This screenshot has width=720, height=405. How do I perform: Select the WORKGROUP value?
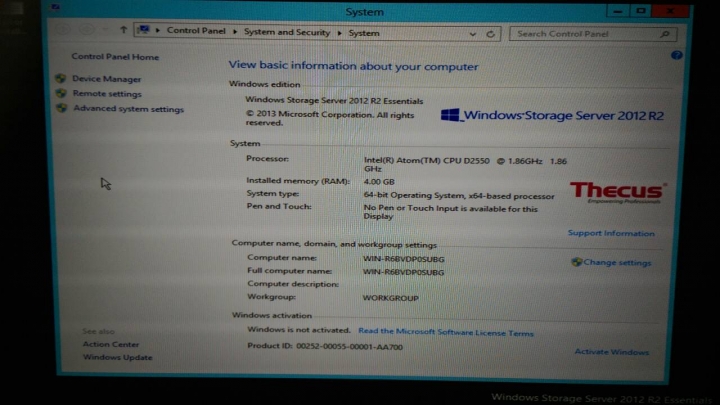point(390,298)
